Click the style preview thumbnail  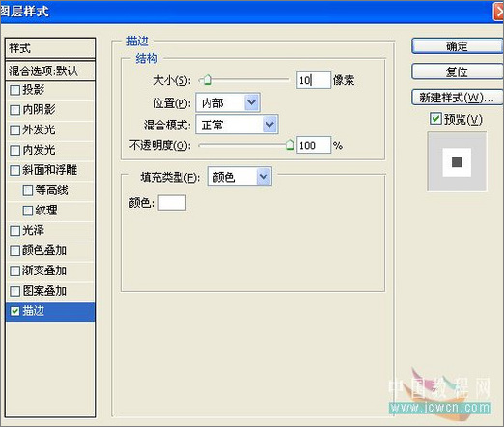click(x=457, y=161)
